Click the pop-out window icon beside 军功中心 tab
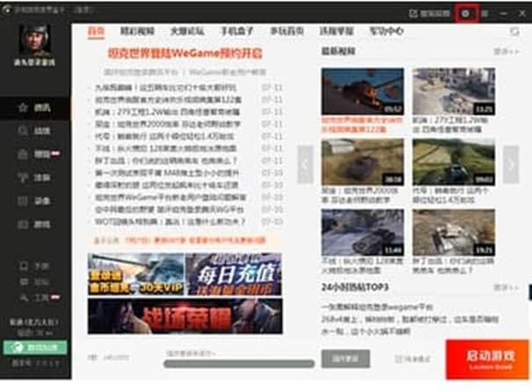This screenshot has height=392, width=532. (514, 32)
